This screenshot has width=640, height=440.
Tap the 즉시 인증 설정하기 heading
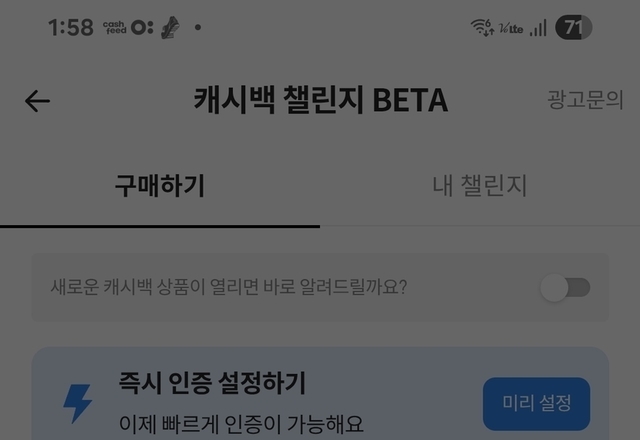[212, 382]
